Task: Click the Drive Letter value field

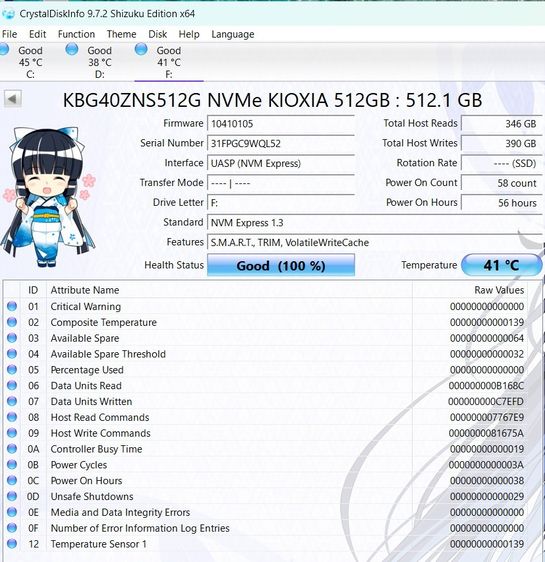Action: point(281,203)
